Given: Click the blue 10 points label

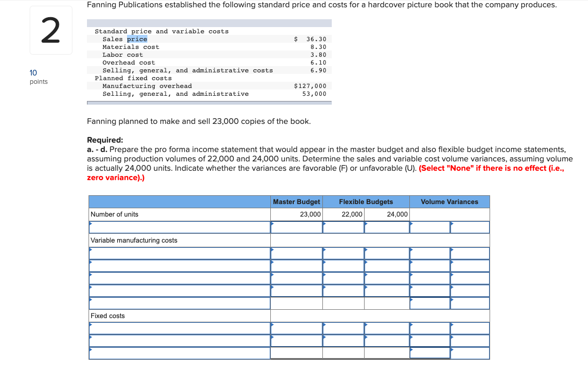Looking at the screenshot, I should pyautogui.click(x=33, y=73).
